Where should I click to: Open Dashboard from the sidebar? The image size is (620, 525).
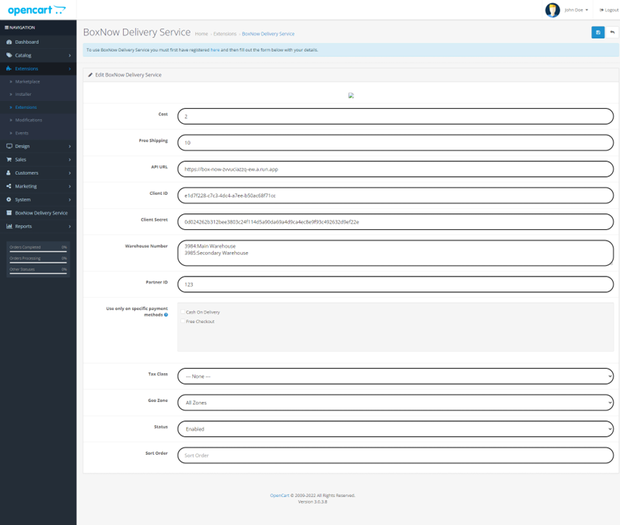coord(27,42)
